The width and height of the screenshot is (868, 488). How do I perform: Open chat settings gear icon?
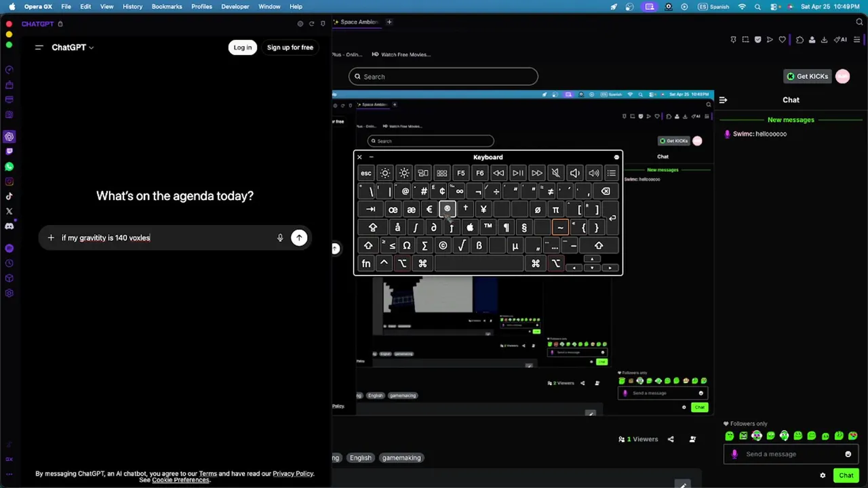coord(823,476)
